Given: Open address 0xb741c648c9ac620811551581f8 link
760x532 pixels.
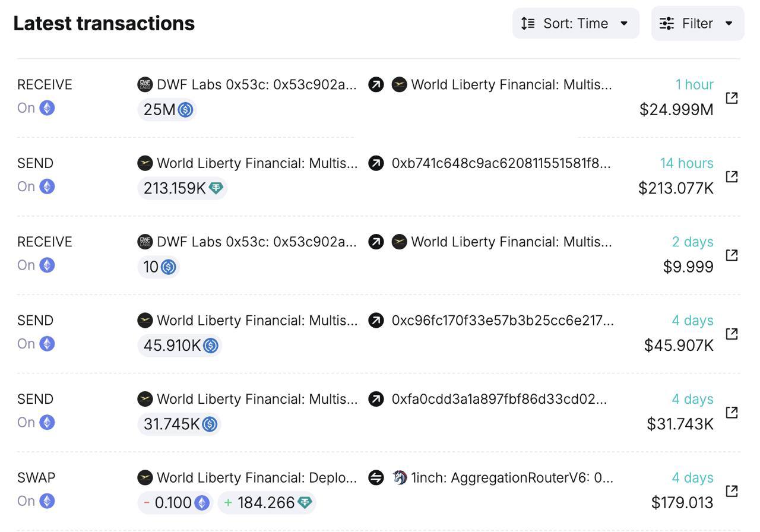Looking at the screenshot, I should [x=501, y=163].
